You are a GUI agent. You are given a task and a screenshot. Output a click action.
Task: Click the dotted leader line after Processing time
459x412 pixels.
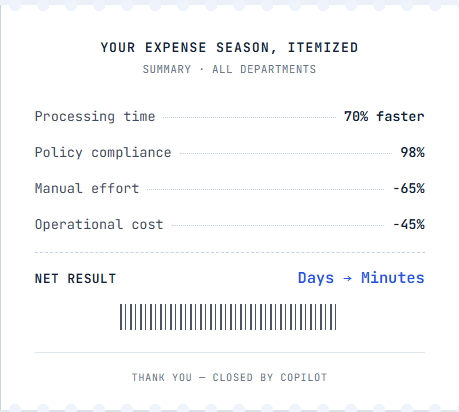tap(249, 117)
